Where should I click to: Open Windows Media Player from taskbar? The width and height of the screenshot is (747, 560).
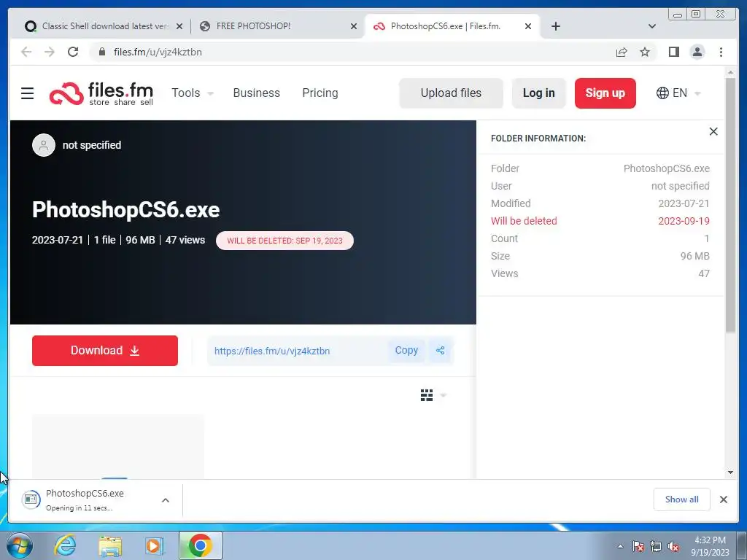155,545
